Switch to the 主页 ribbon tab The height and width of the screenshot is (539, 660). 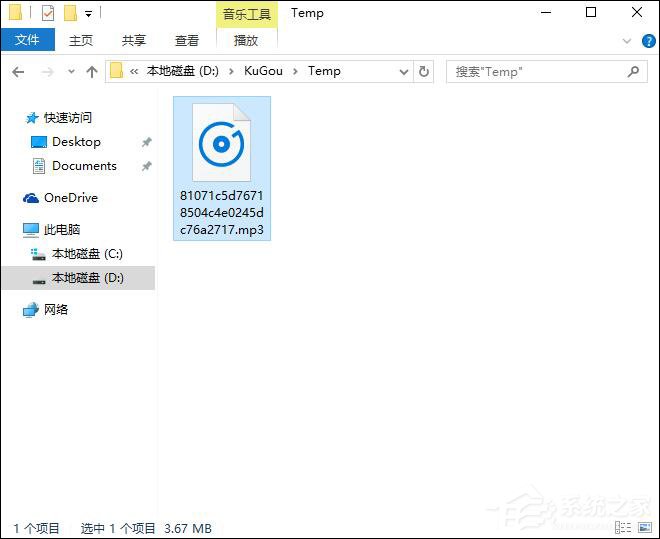point(80,40)
